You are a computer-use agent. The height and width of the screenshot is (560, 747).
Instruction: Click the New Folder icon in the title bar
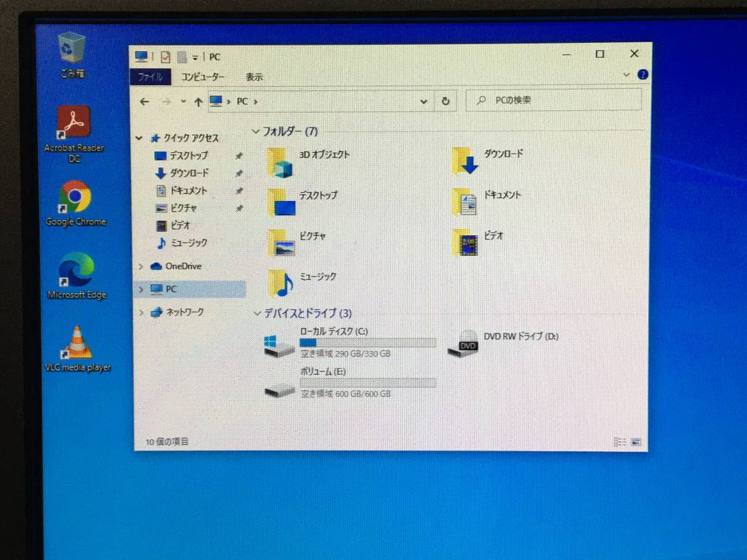pyautogui.click(x=182, y=57)
